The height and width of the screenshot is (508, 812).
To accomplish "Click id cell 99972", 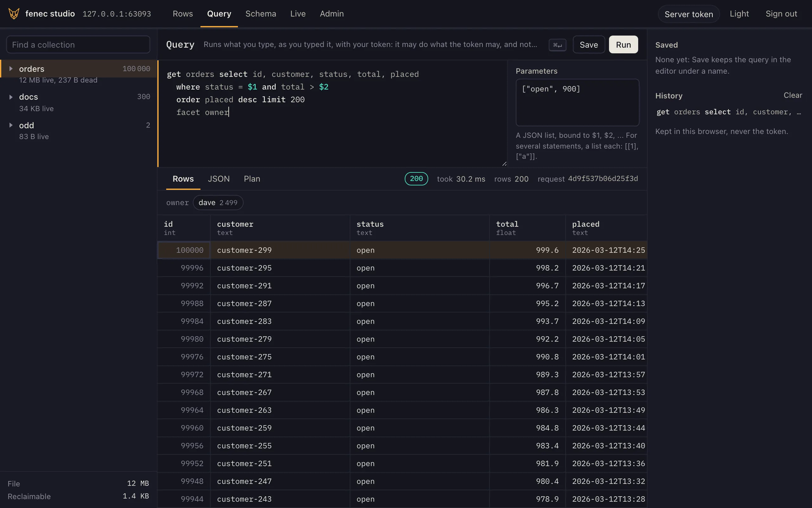I will point(184,375).
